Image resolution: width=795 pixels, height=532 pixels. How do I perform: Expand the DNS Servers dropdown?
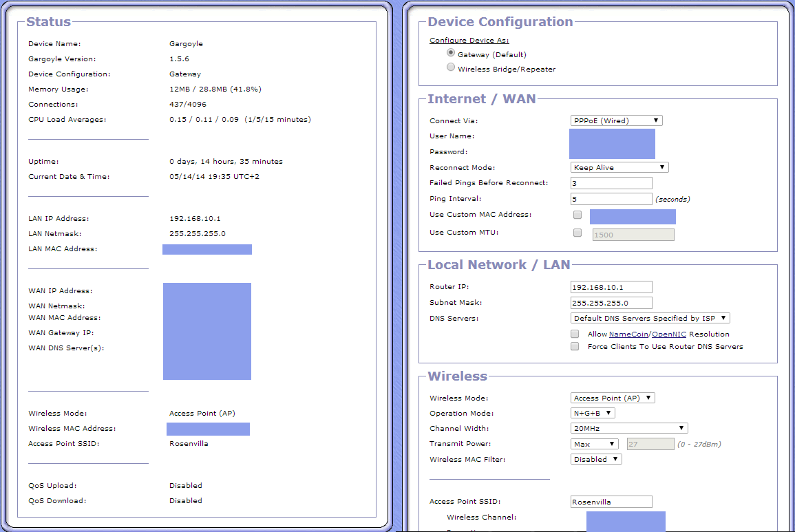[650, 319]
